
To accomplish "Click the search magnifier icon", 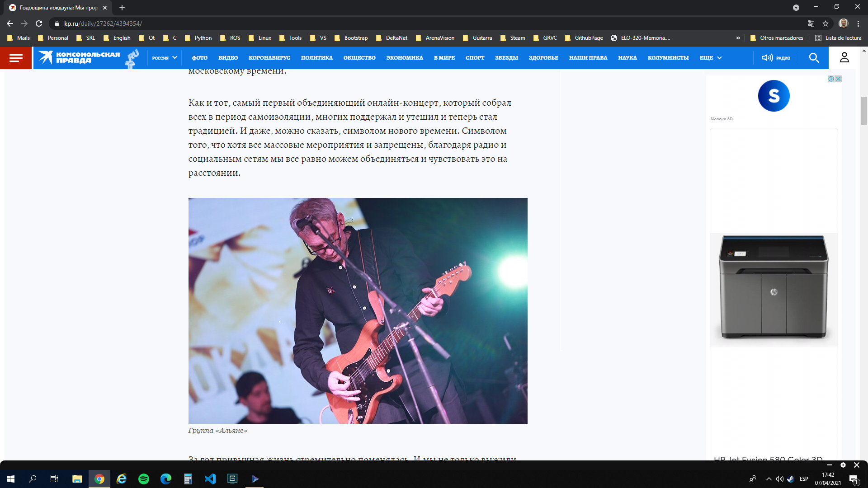I will click(x=814, y=58).
